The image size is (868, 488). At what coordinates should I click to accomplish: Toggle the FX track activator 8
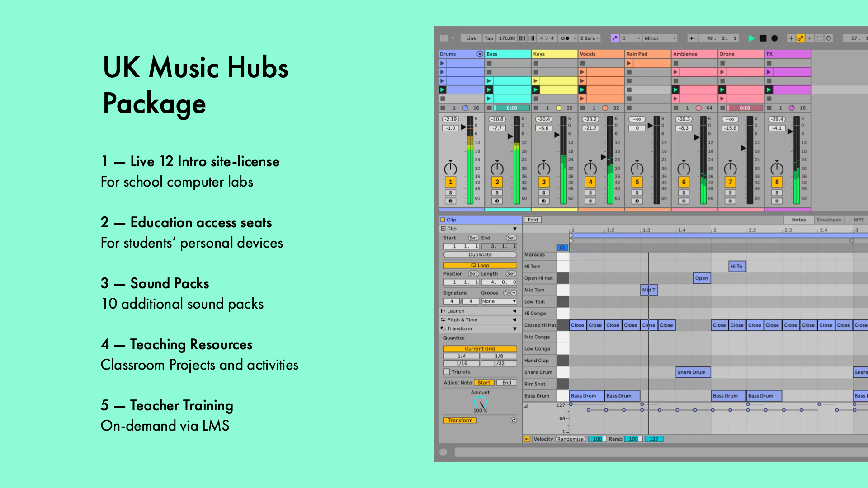[777, 182]
